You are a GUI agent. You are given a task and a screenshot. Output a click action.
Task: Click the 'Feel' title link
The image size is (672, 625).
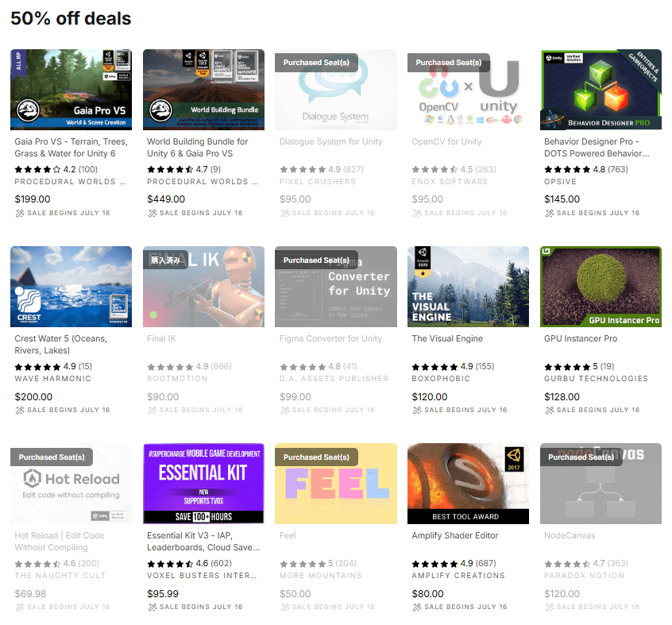tap(288, 536)
